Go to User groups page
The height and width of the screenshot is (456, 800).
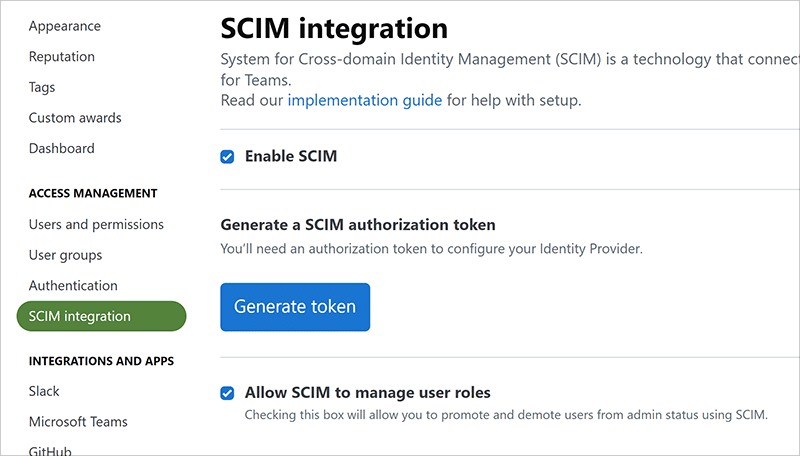(65, 255)
